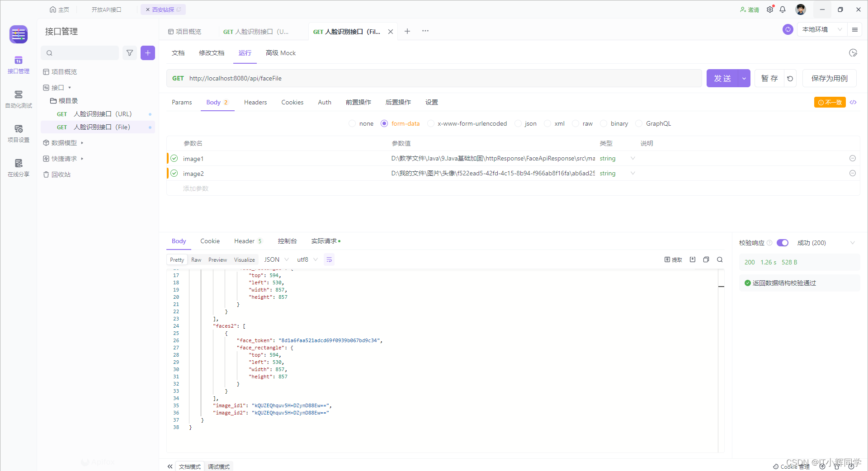Switch to the 修改文档 tab
Image resolution: width=868 pixels, height=471 pixels.
[x=212, y=53]
